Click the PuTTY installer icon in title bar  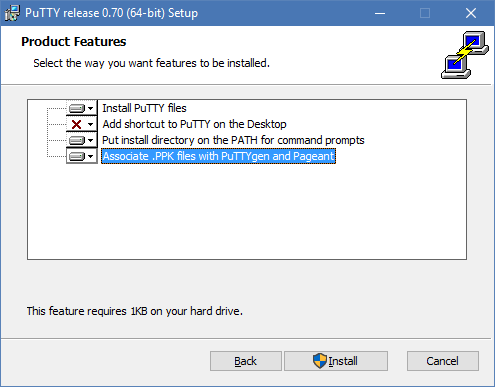click(12, 13)
